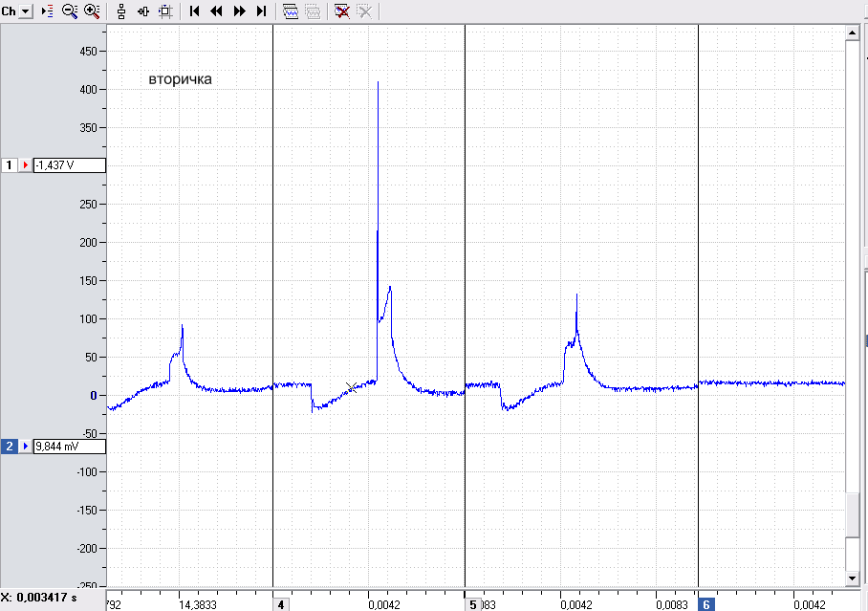868x611 pixels.
Task: Click the blue arrow beside channel 2
Action: 26,446
